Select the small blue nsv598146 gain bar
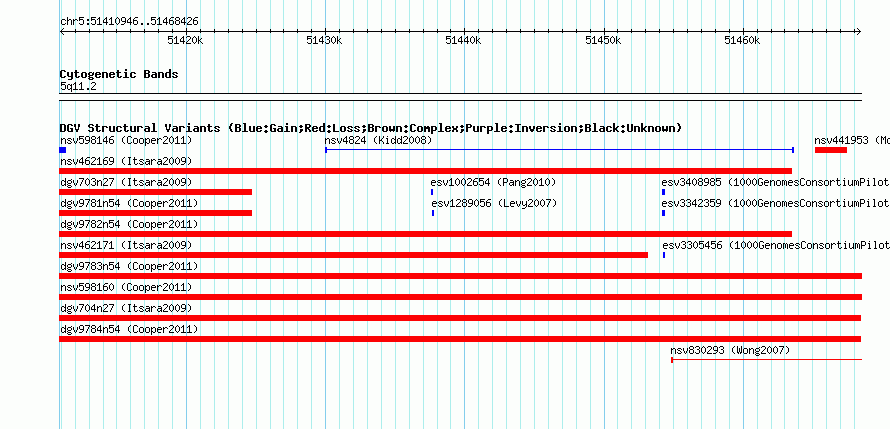Image resolution: width=890 pixels, height=429 pixels. [x=62, y=150]
